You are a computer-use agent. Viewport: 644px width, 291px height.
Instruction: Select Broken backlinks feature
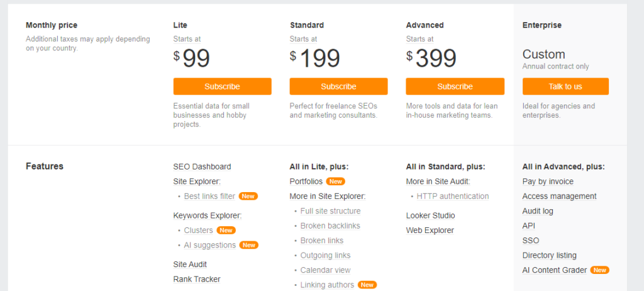[x=330, y=226]
